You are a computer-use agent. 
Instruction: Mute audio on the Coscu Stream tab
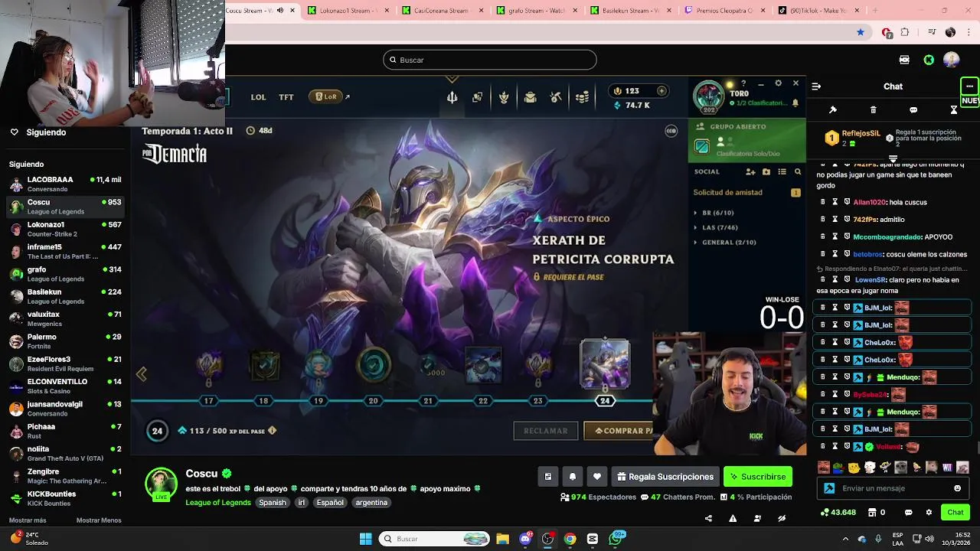pos(279,11)
